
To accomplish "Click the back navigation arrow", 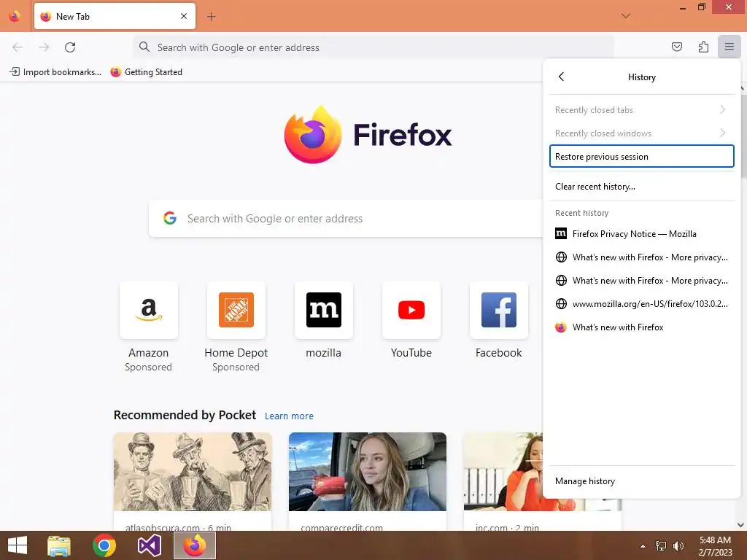I will [x=18, y=47].
